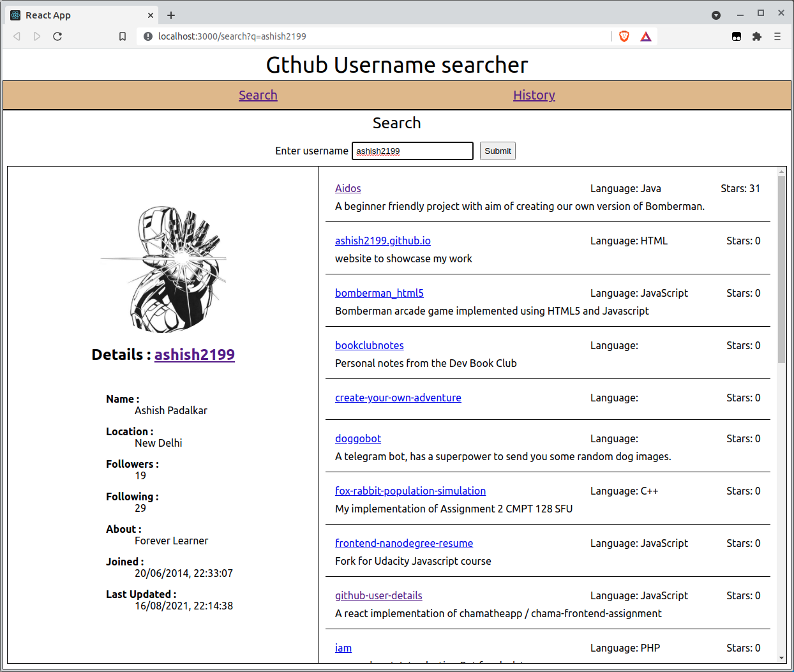Click the last updated '16/08/2021, 22:14:38'

click(x=184, y=606)
